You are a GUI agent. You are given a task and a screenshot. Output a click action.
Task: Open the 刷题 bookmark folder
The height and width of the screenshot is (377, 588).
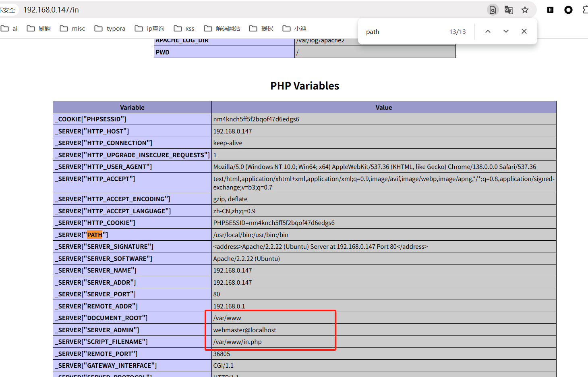[39, 29]
